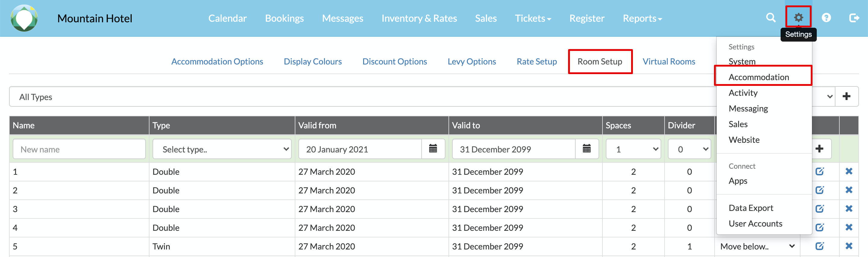This screenshot has width=868, height=257.
Task: Expand Move below dropdown for room 5
Action: click(x=757, y=246)
